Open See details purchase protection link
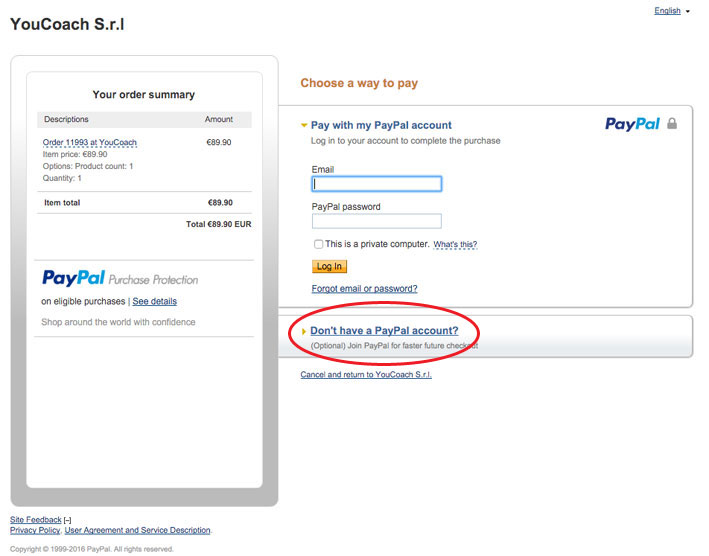The width and height of the screenshot is (709, 556). tap(155, 302)
